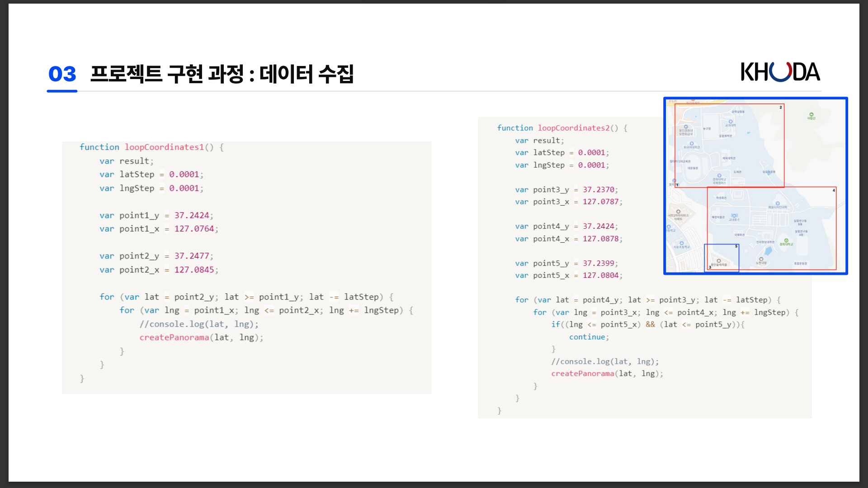Click the slide number 03
The image size is (868, 488).
click(62, 74)
